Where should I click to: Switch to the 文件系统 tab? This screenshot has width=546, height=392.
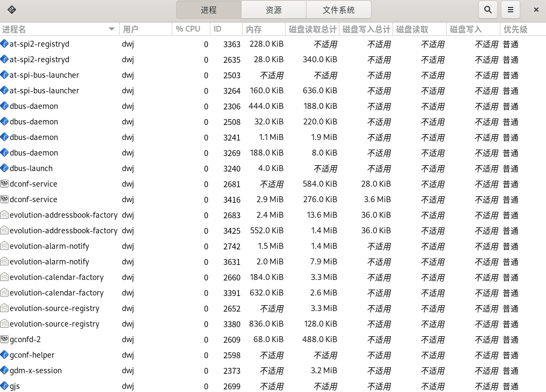(x=338, y=10)
